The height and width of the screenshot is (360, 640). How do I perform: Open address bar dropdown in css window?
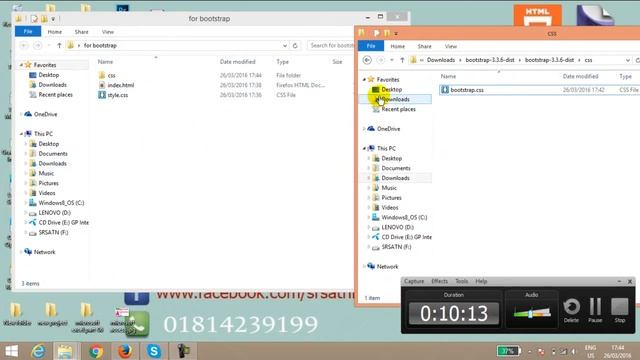628,60
